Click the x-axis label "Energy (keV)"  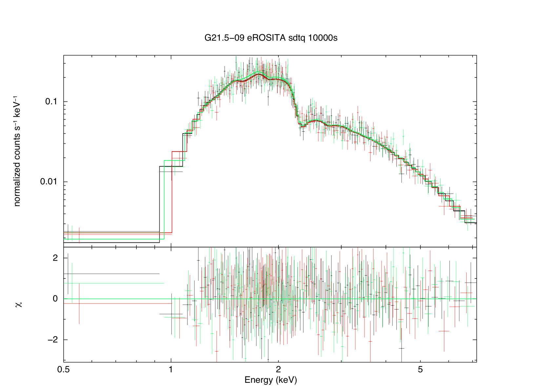click(271, 380)
